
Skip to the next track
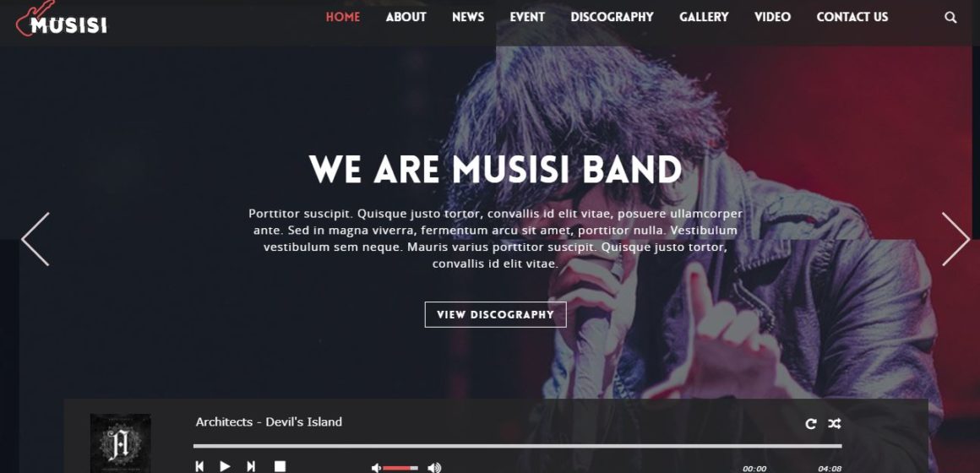pyautogui.click(x=251, y=466)
